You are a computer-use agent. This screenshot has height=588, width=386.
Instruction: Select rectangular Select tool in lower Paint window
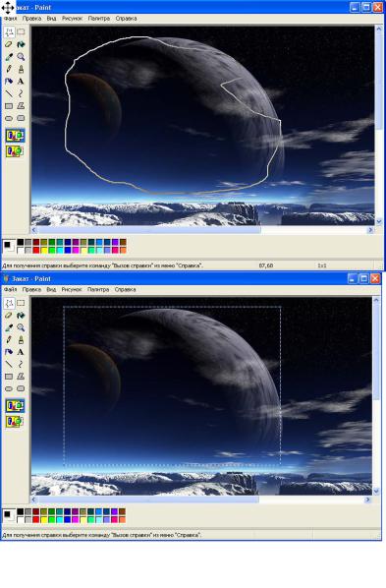[x=21, y=303]
